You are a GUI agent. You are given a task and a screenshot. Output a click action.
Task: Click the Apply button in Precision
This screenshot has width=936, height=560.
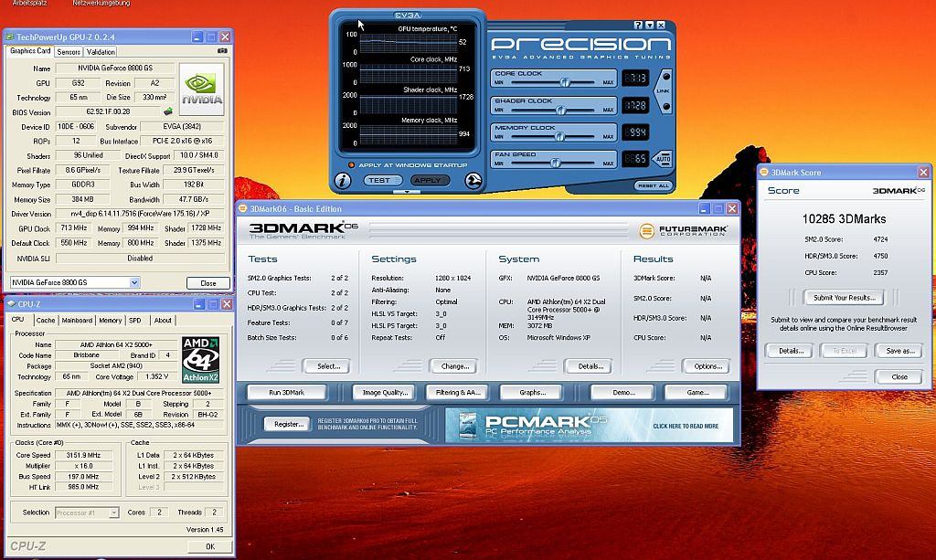(428, 181)
